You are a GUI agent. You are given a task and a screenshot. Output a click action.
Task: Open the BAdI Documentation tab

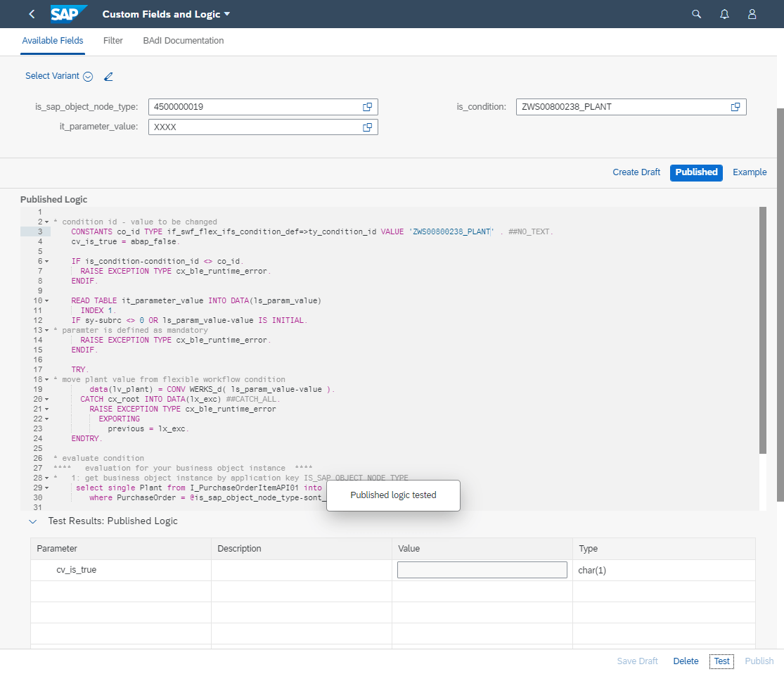coord(183,41)
